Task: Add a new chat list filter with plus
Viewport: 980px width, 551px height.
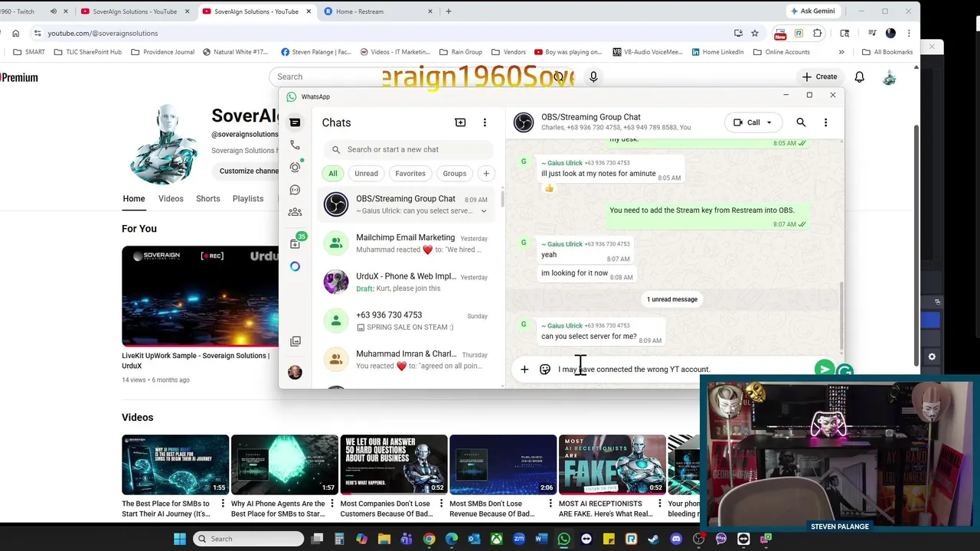Action: point(486,174)
